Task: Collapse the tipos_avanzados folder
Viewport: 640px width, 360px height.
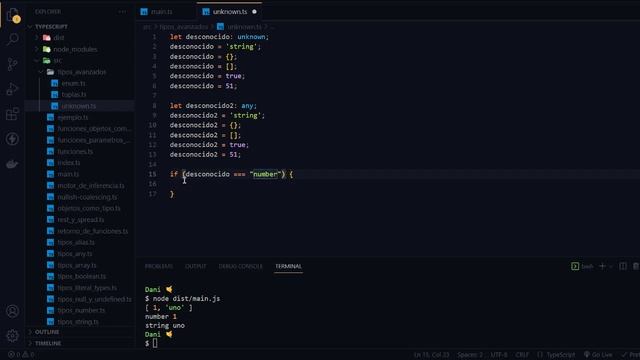Action: [81, 72]
